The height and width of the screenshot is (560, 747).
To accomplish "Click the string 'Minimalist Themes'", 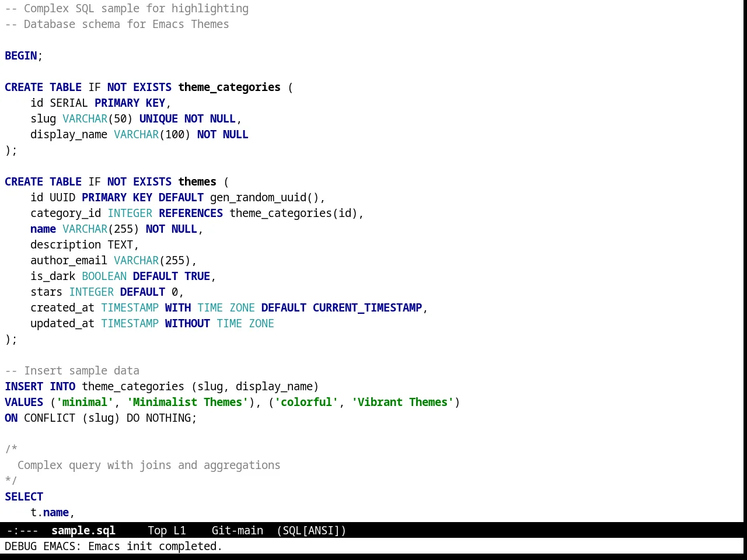I will 187,402.
